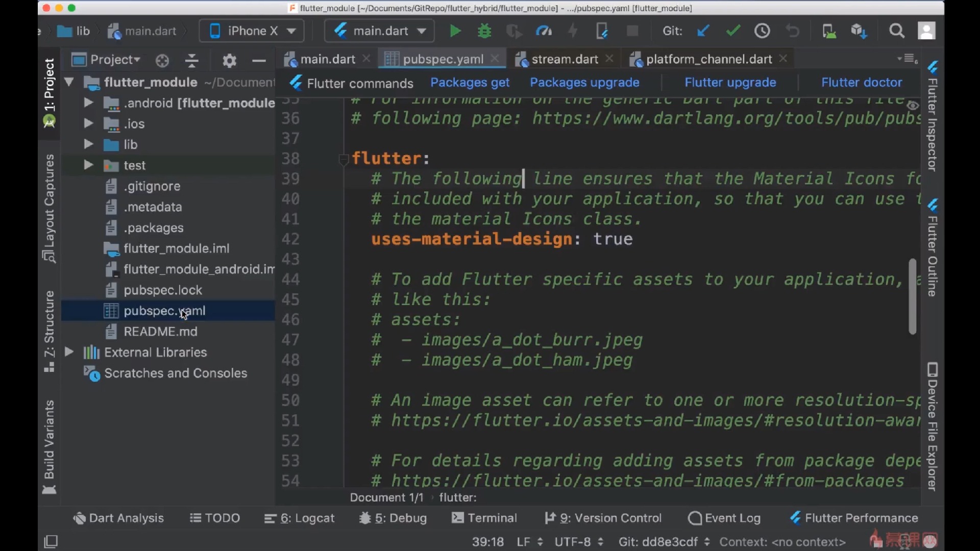Open SDK Manager icon
Viewport: 980px width, 551px height.
[x=859, y=31]
